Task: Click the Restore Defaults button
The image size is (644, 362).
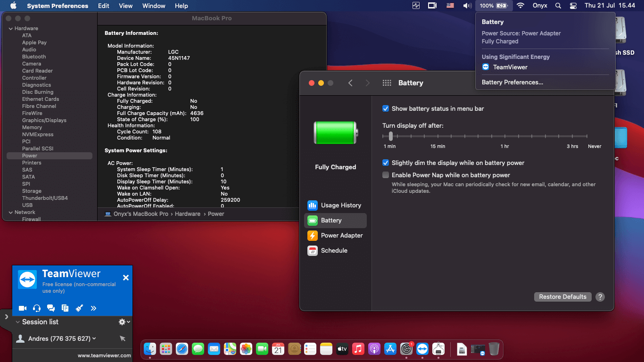Action: (562, 296)
